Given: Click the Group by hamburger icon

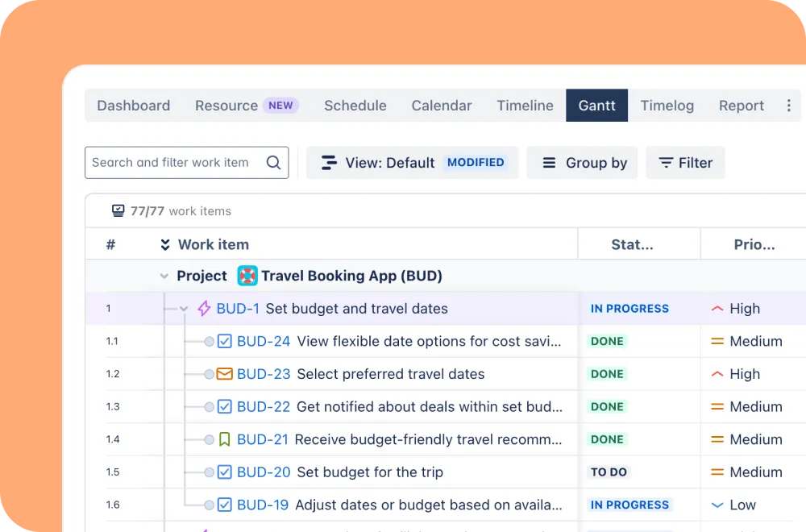Looking at the screenshot, I should 549,163.
